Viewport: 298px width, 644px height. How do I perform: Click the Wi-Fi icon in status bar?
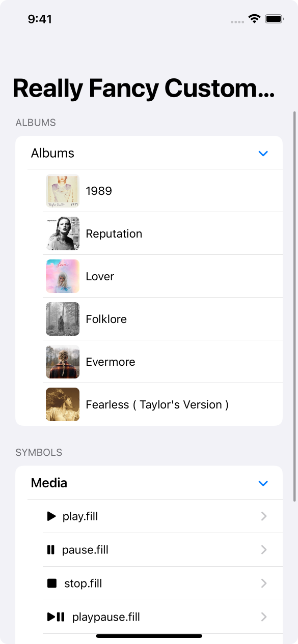coord(253,18)
